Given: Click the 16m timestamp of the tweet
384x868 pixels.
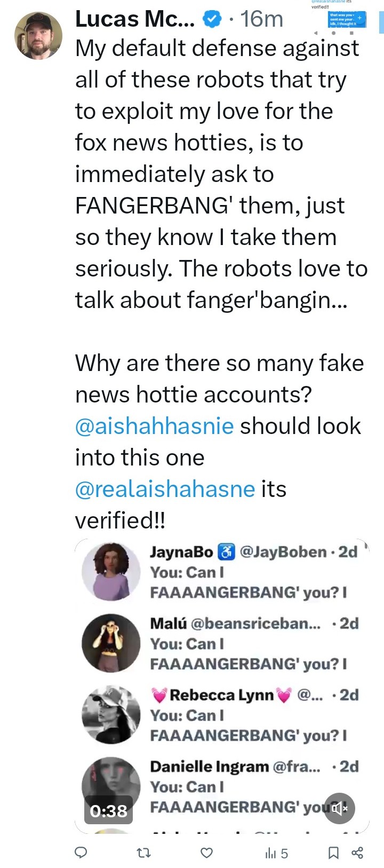Looking at the screenshot, I should click(x=261, y=20).
